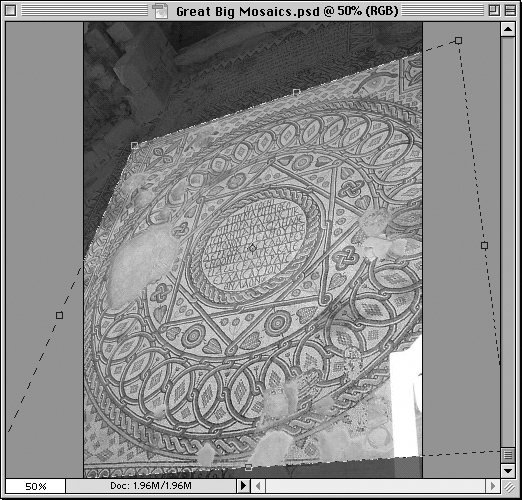Click the zoom box in the title bar

(x=494, y=11)
